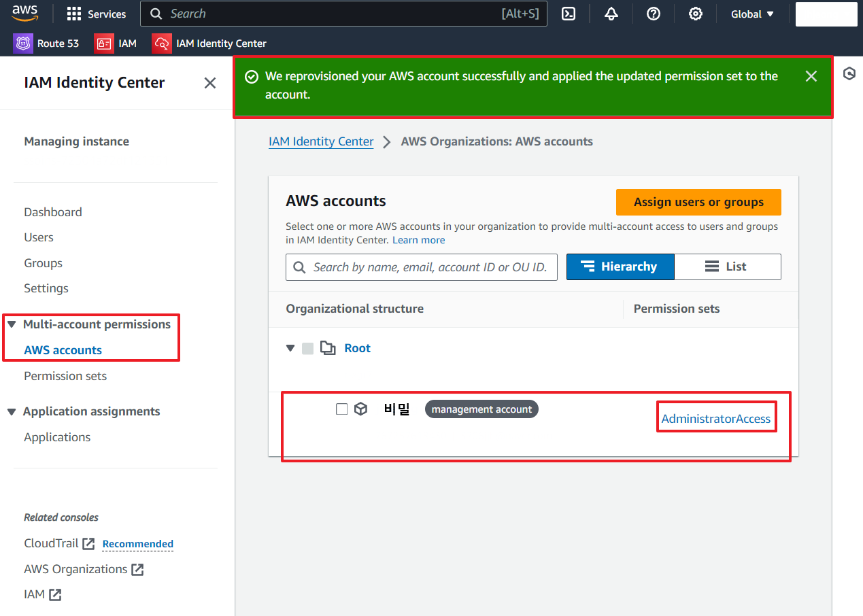
Task: Launch the CloudShell terminal icon
Action: click(x=569, y=14)
